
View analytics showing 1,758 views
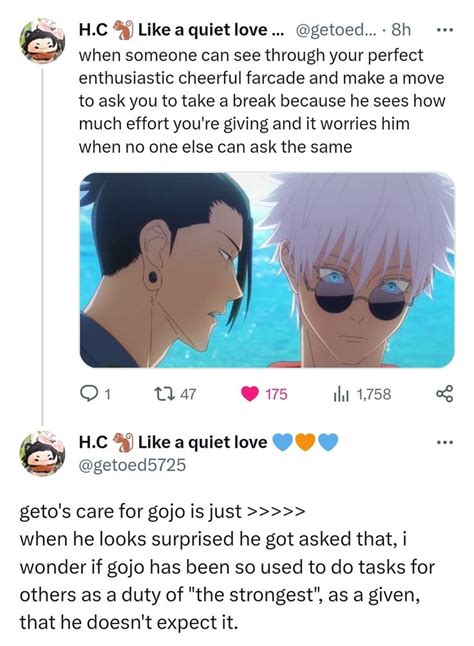(x=362, y=394)
